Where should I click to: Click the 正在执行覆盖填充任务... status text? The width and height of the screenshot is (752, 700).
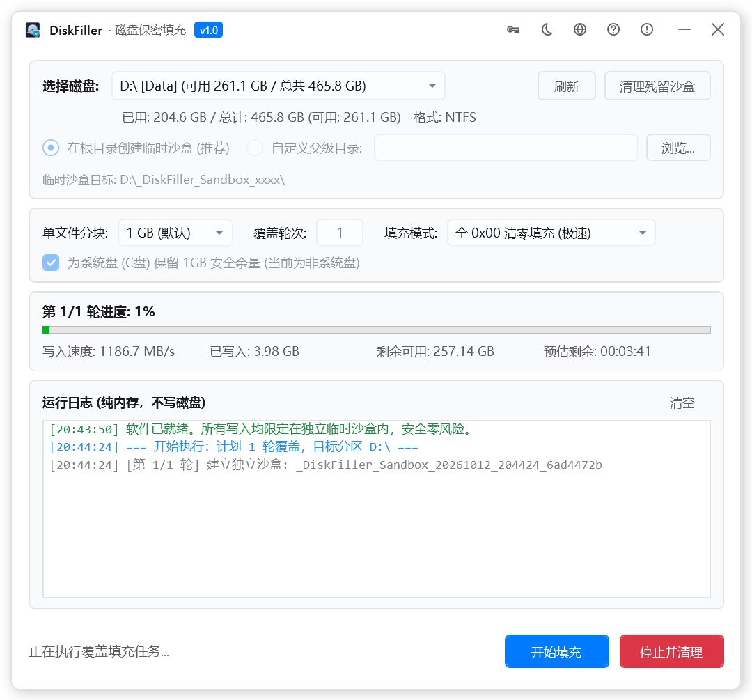(x=99, y=651)
